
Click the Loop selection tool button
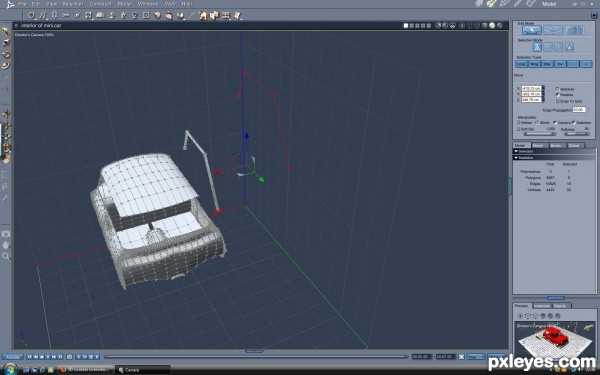522,64
